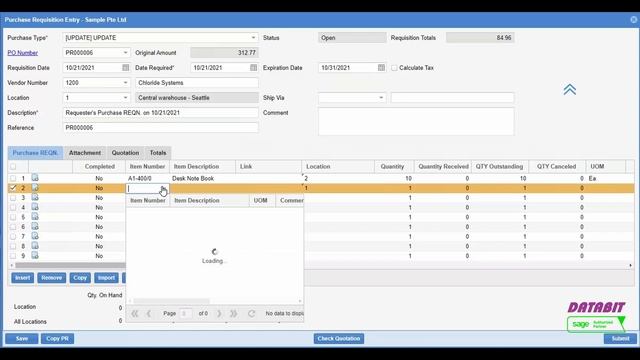This screenshot has height=360, width=640.
Task: Open detail icon for row 5
Action: (35, 217)
